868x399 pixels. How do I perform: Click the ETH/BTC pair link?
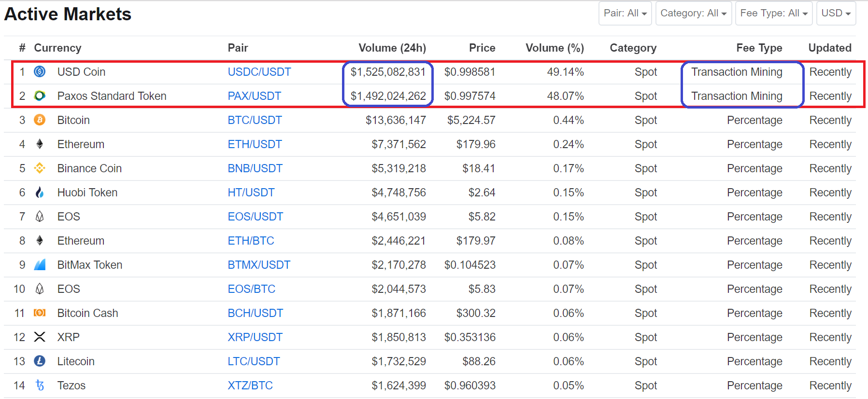tap(251, 241)
